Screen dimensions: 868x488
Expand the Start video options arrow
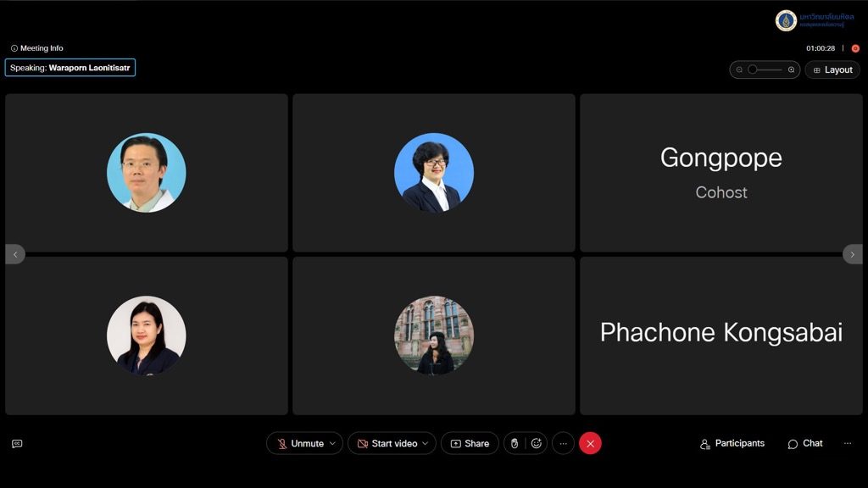[x=426, y=444]
